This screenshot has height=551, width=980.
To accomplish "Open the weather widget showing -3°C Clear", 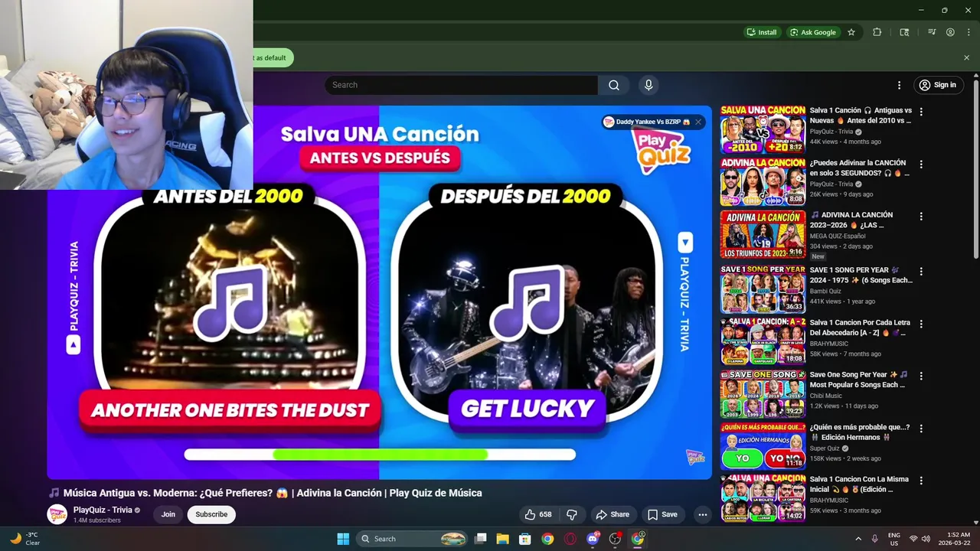I will pyautogui.click(x=25, y=539).
